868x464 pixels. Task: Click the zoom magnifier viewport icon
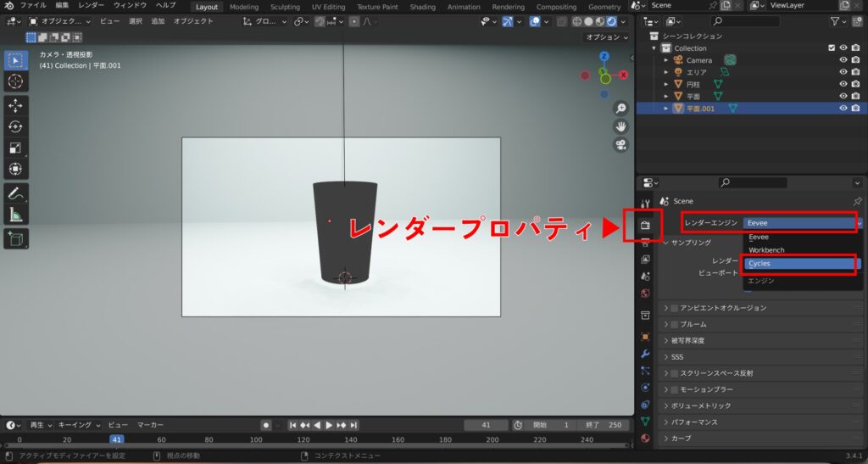tap(620, 108)
